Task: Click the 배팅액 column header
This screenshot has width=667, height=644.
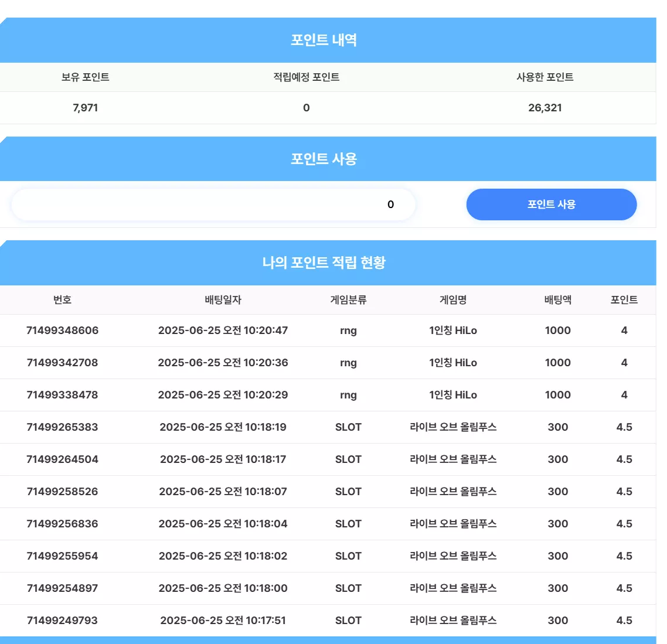Action: coord(557,300)
